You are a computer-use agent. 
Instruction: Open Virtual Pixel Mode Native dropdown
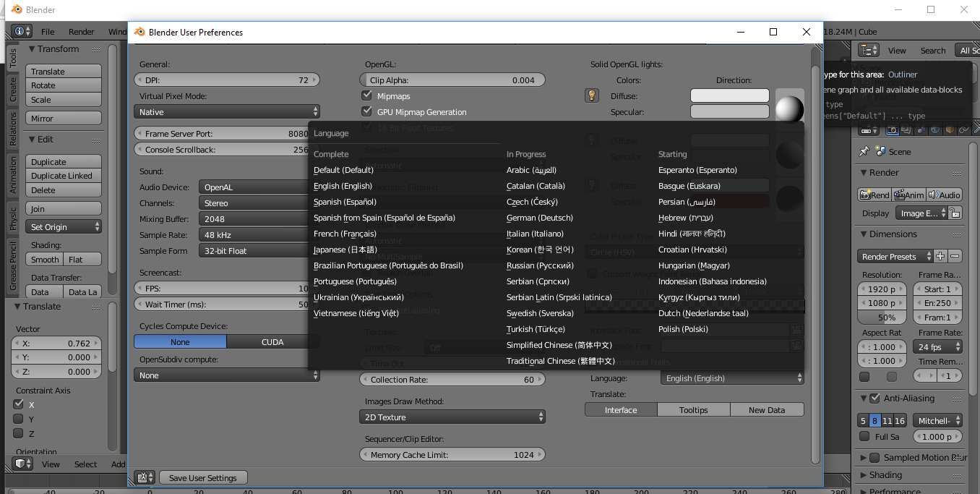tap(227, 112)
